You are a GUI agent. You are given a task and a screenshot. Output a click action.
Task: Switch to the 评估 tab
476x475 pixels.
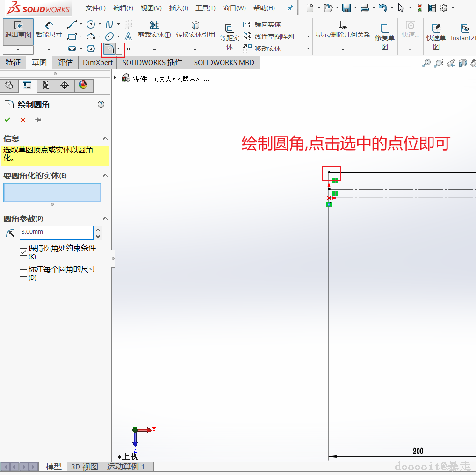65,63
